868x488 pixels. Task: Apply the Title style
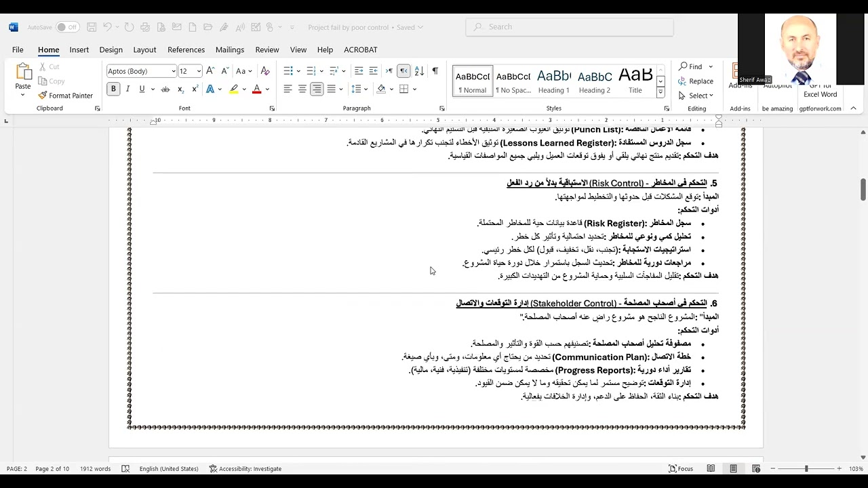coord(635,81)
